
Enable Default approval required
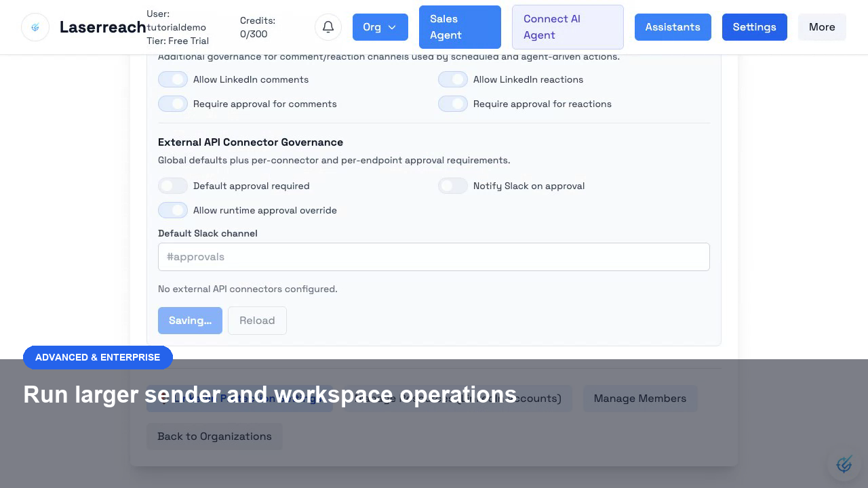coord(173,186)
